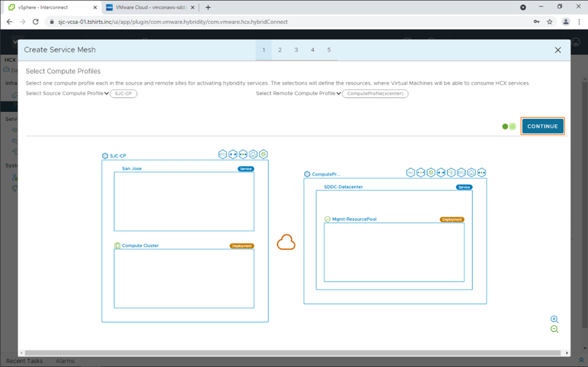
Task: Click the SDDC-Datacenter Service badge
Action: pyautogui.click(x=464, y=187)
